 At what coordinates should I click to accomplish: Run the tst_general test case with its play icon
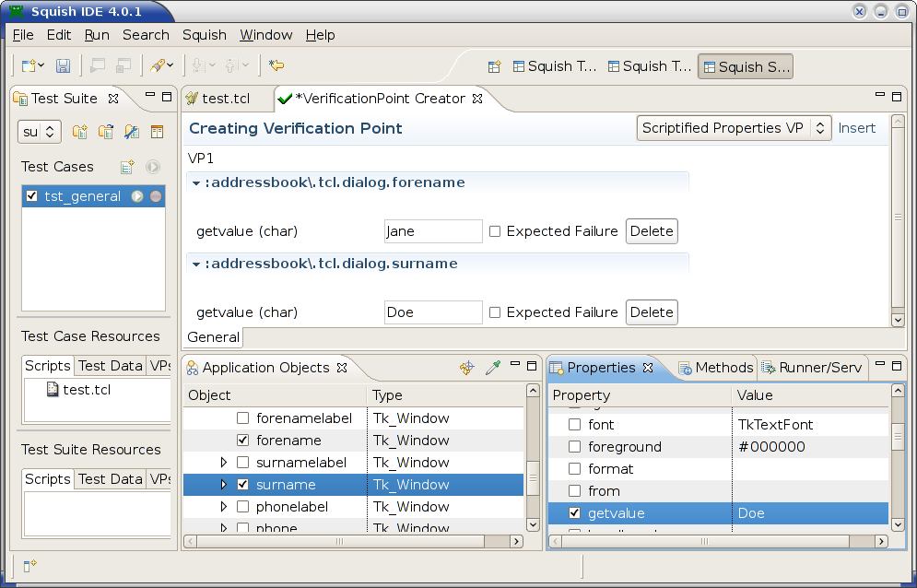pos(137,196)
